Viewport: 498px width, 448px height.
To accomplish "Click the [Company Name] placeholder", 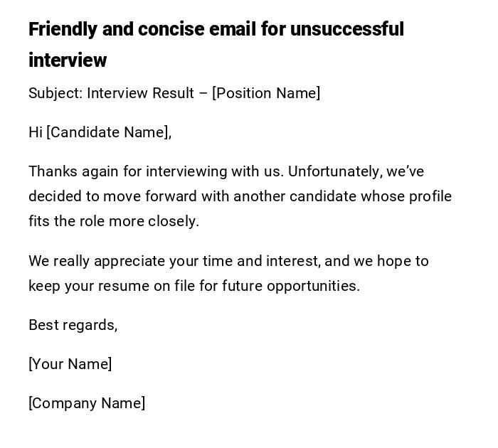I will pos(87,403).
